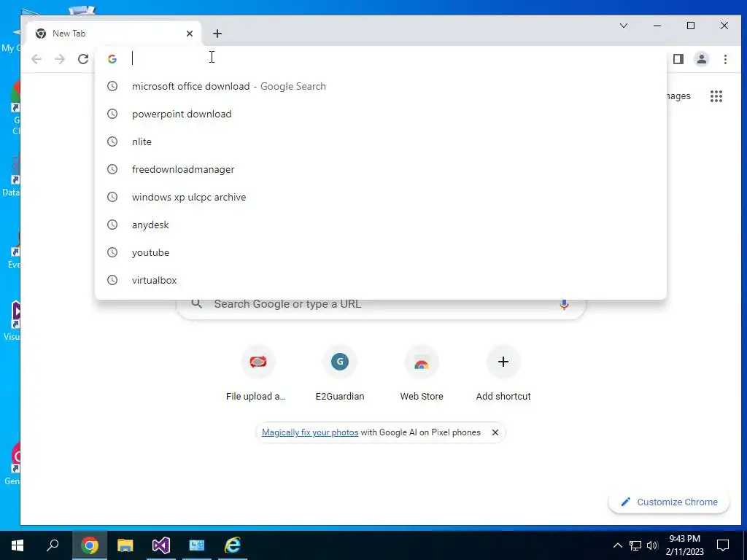Click 'Magically fix your photos' link
Screen dimensions: 747x560
309,432
